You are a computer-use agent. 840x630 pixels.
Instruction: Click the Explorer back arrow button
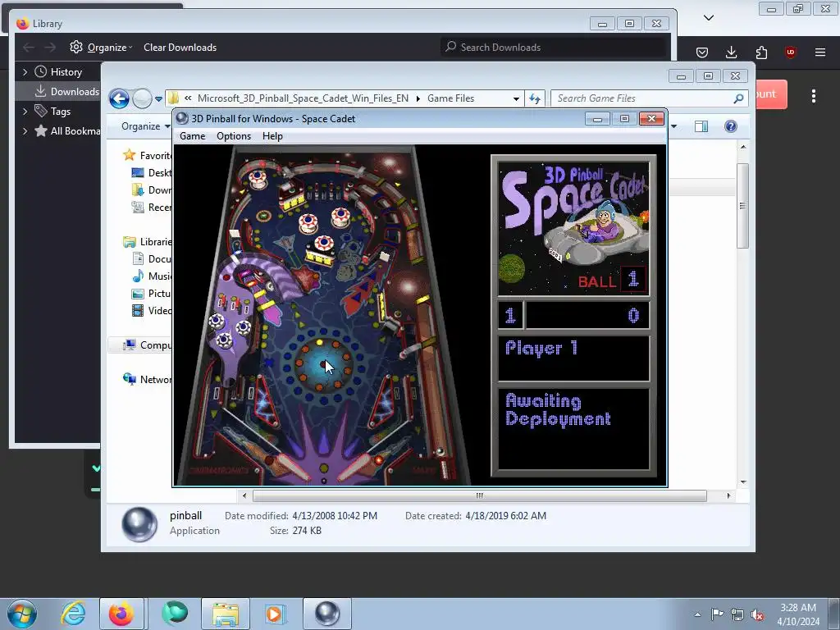point(119,98)
